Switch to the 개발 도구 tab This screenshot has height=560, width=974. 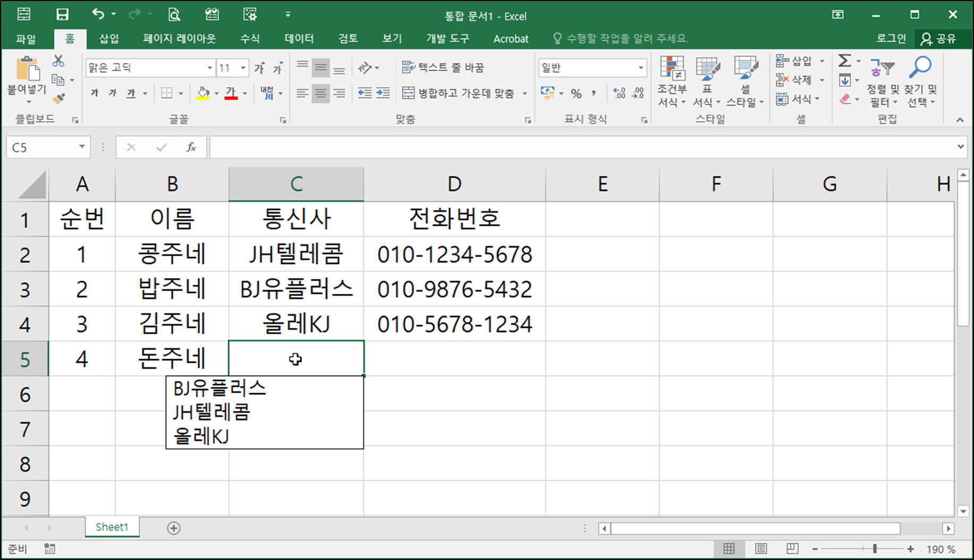[x=448, y=39]
